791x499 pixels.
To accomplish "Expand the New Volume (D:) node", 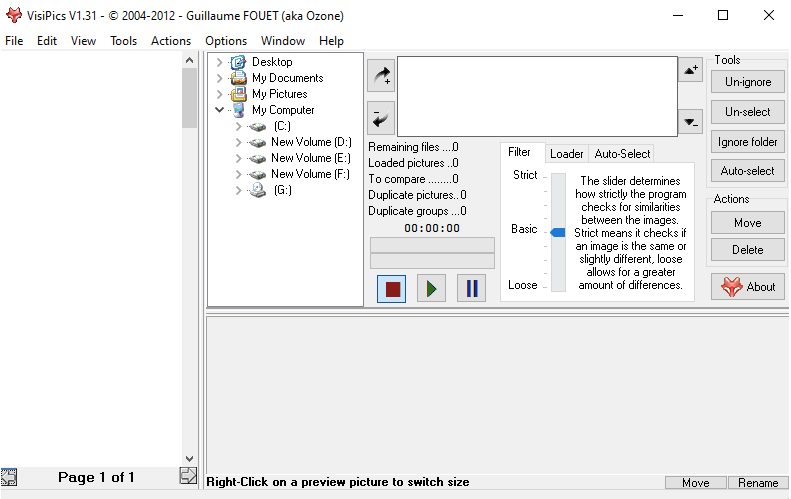I will (x=238, y=143).
